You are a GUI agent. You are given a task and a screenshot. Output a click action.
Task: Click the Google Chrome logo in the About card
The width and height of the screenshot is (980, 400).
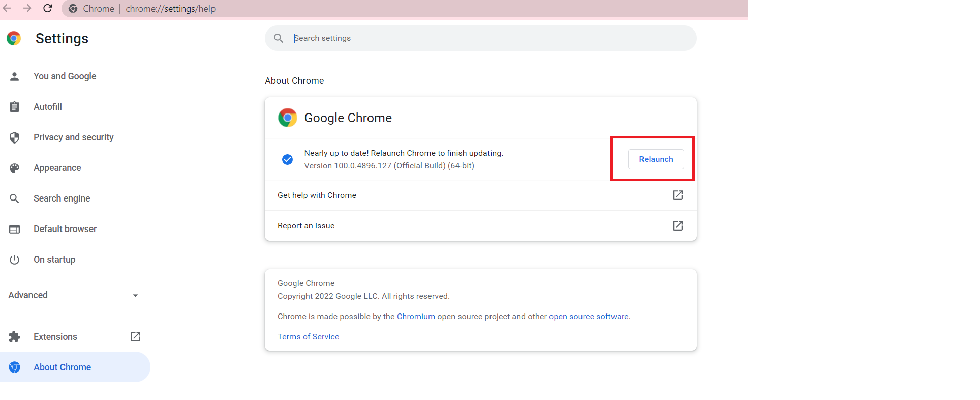point(287,118)
